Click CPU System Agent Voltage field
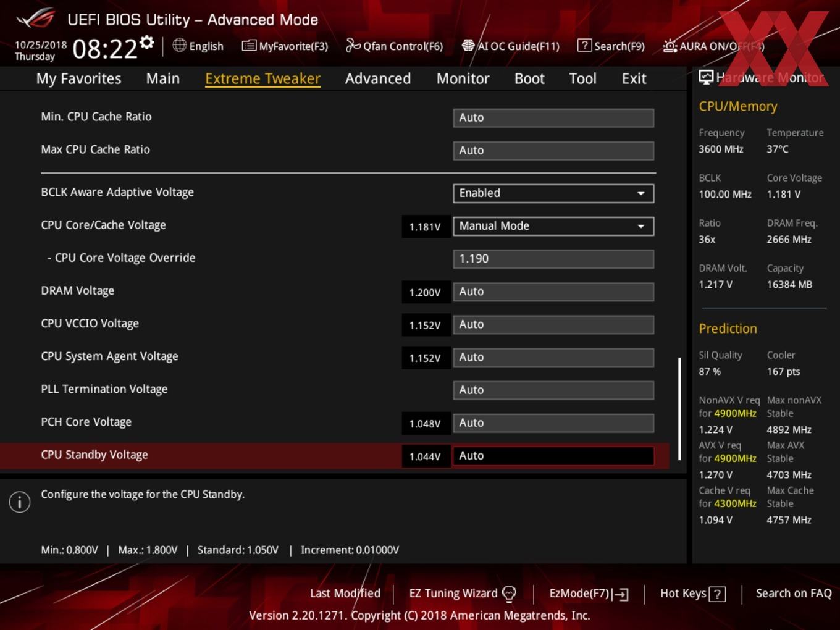This screenshot has width=840, height=630. coord(553,357)
